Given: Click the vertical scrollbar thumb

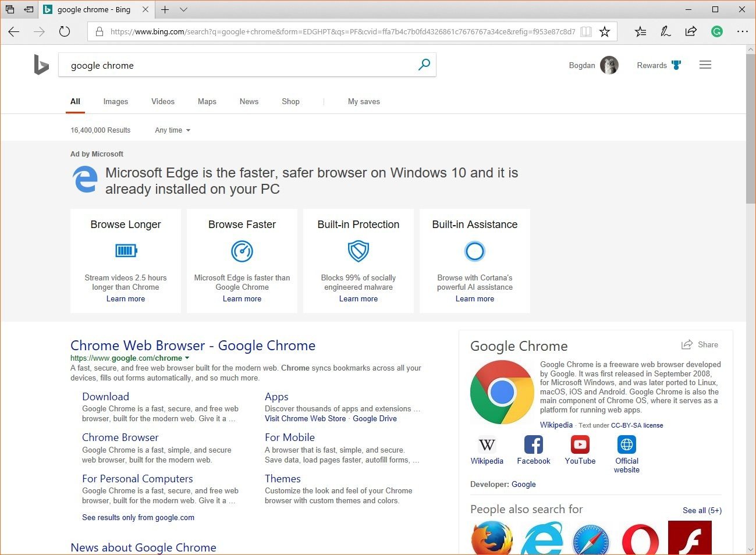Looking at the screenshot, I should point(751,129).
